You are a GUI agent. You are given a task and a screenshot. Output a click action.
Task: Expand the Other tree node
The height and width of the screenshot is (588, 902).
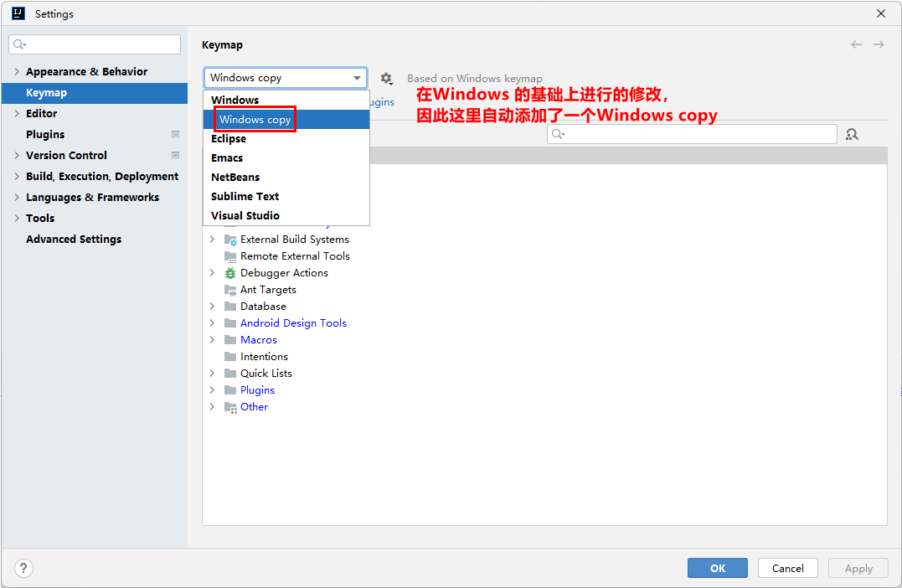click(x=212, y=407)
